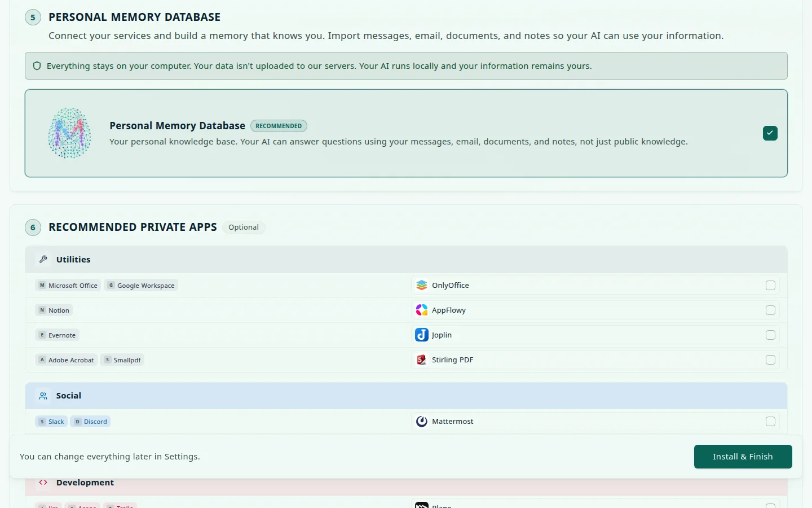Viewport: 812px width, 508px height.
Task: Click the OnlyOffice app name
Action: click(x=451, y=286)
